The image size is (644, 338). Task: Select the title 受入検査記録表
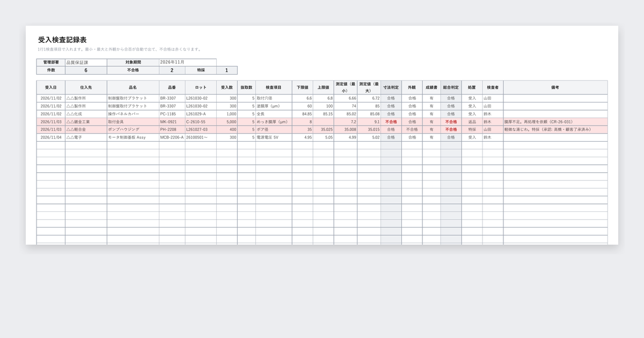pos(63,40)
